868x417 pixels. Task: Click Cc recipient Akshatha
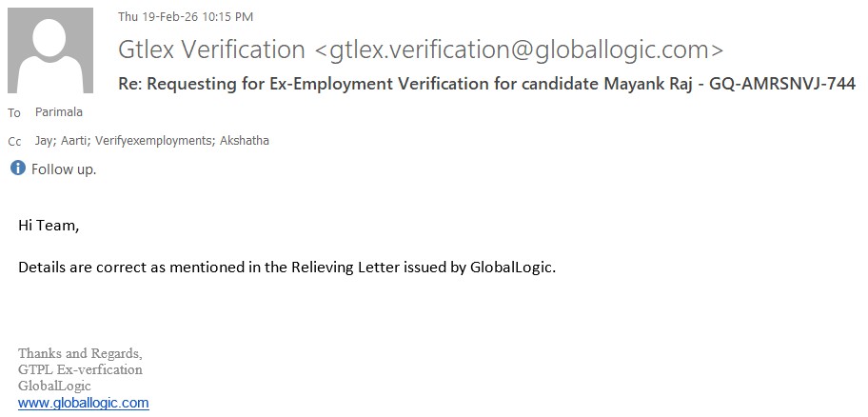click(245, 141)
